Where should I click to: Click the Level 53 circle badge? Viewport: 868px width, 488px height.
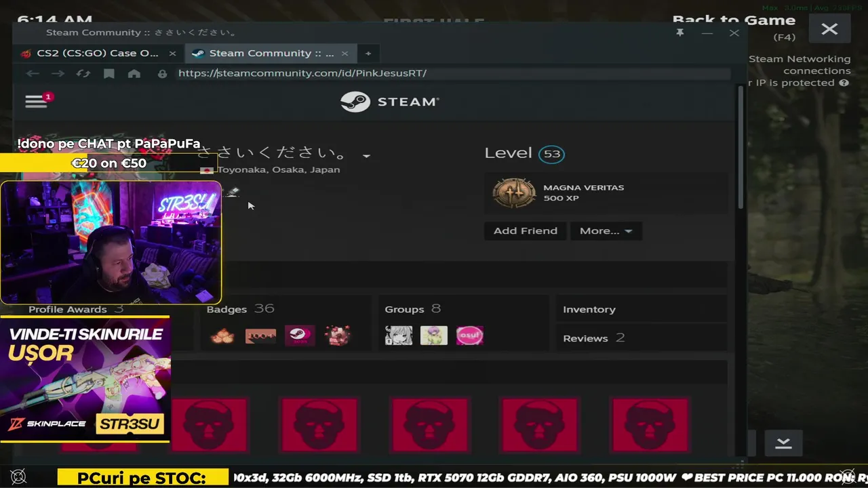tap(551, 154)
